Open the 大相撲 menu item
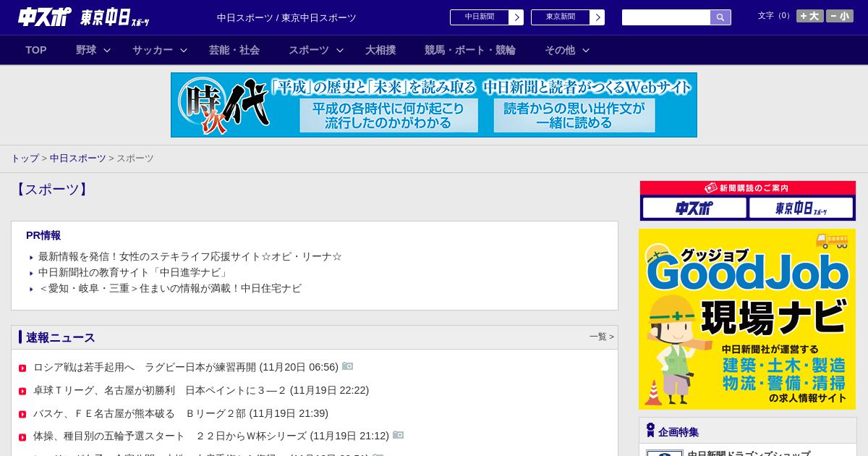 (380, 50)
